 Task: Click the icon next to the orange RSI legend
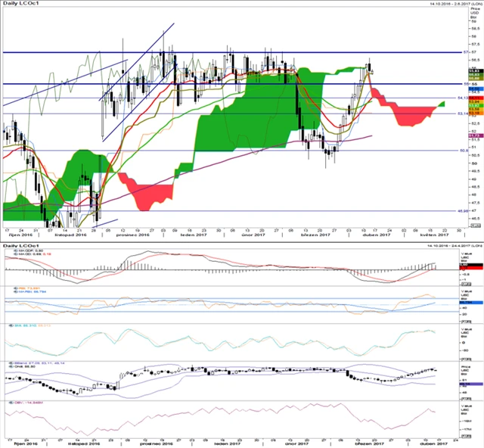(16, 288)
